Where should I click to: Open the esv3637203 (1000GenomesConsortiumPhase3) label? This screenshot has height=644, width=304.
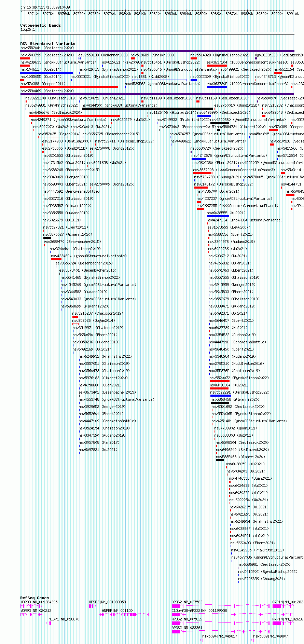[x=234, y=170]
